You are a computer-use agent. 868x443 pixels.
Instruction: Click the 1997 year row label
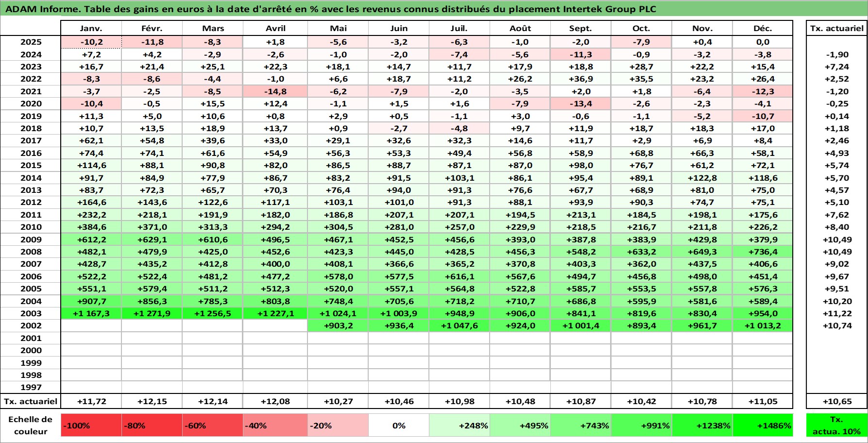30,387
